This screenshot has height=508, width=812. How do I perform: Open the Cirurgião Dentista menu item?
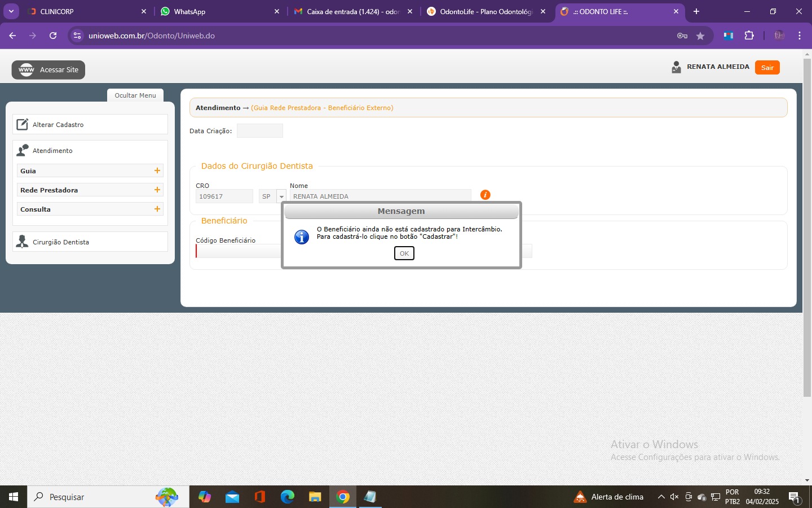(x=90, y=242)
